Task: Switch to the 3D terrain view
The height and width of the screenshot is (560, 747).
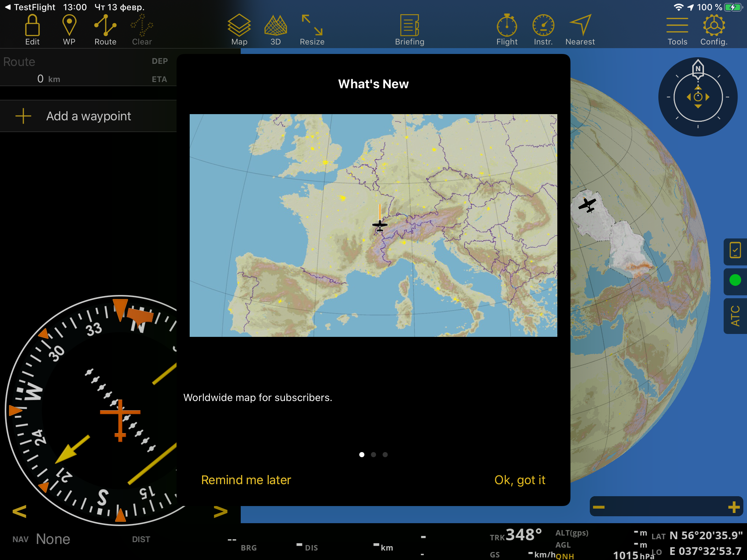Action: [x=276, y=30]
